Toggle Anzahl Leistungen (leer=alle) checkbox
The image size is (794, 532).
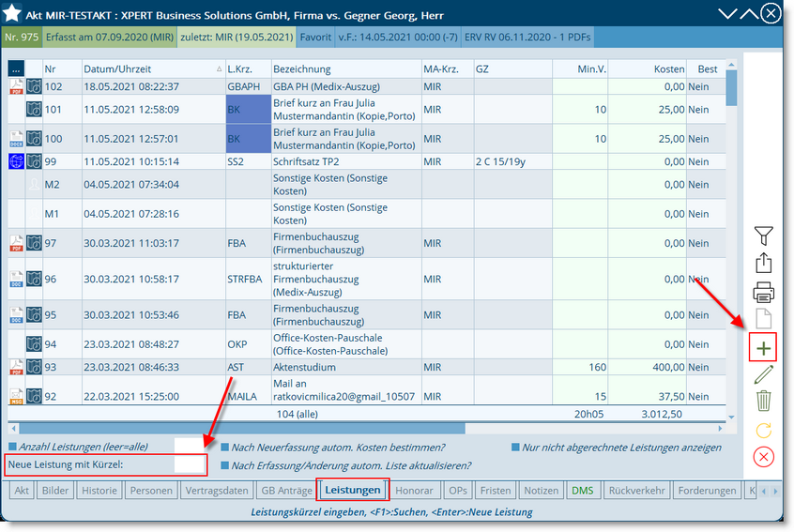tap(12, 447)
